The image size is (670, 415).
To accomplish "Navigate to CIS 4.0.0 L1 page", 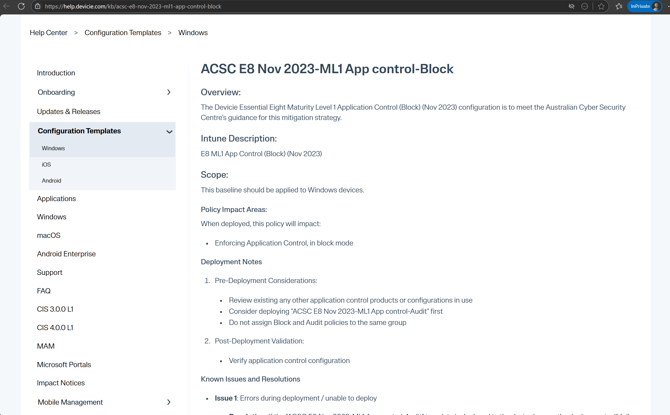I will click(55, 328).
